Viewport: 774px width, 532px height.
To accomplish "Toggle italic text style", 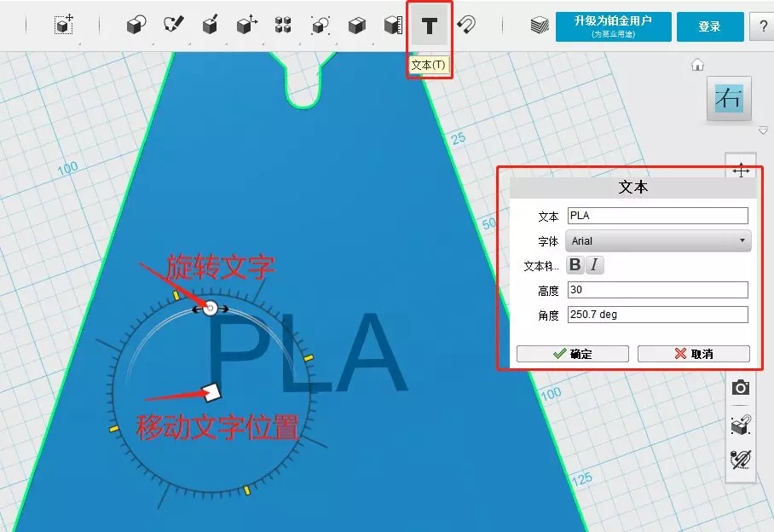I will click(x=595, y=265).
